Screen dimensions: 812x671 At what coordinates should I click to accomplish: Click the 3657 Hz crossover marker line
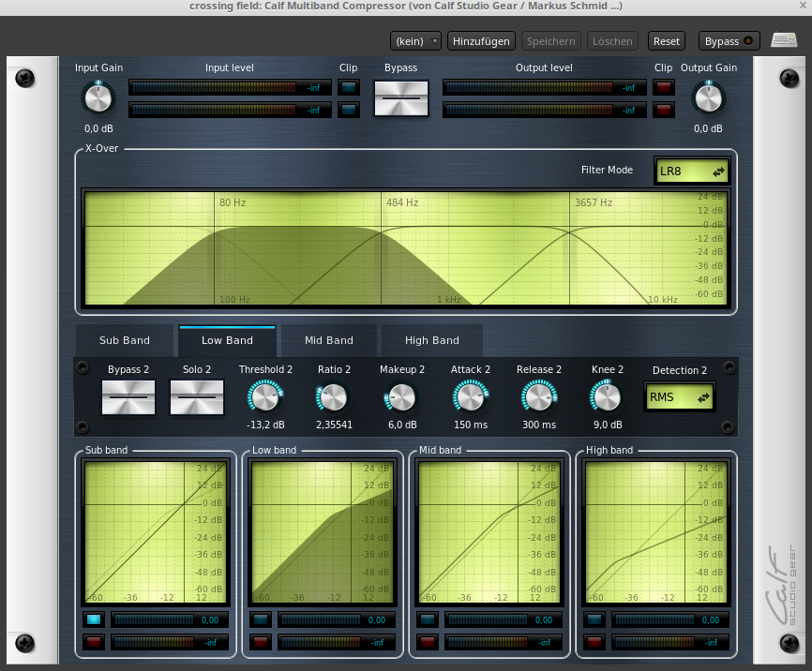pos(570,248)
